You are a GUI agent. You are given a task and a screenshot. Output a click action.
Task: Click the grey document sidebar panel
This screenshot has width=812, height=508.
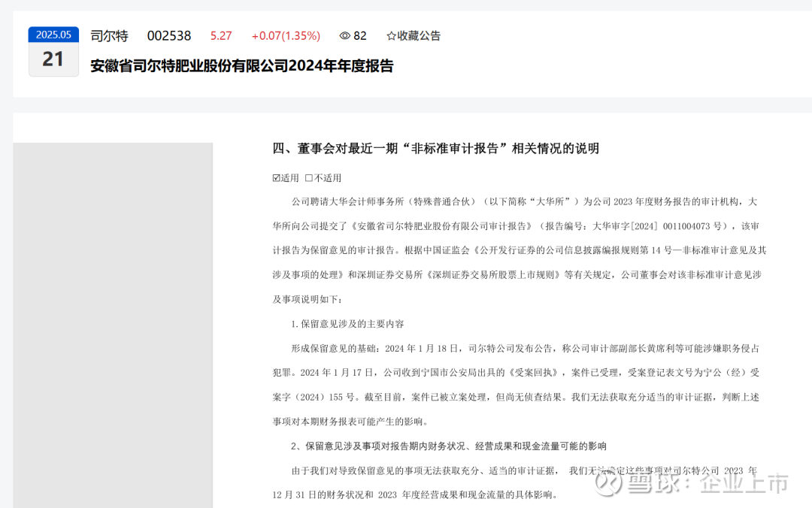(113, 325)
